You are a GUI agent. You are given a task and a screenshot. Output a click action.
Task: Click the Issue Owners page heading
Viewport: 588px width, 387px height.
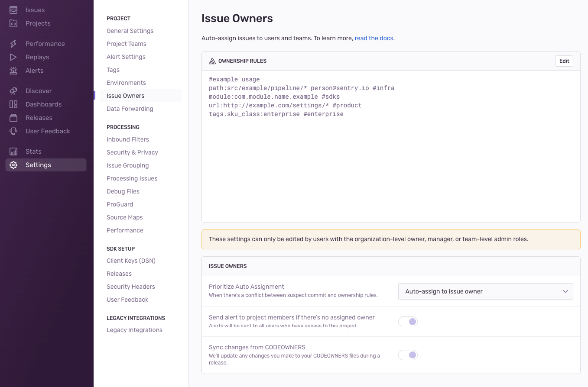pyautogui.click(x=237, y=18)
